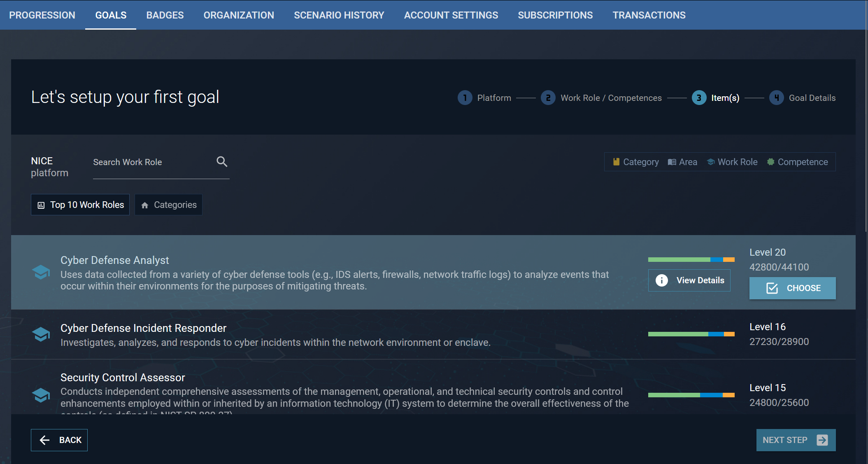Click View Details for Cyber Defense Analyst

click(689, 280)
